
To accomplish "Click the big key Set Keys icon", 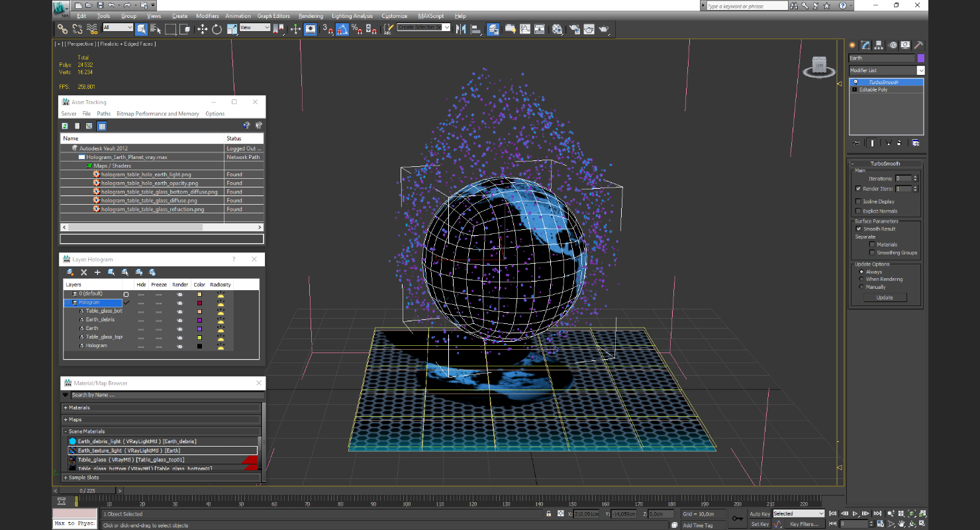I will (737, 518).
